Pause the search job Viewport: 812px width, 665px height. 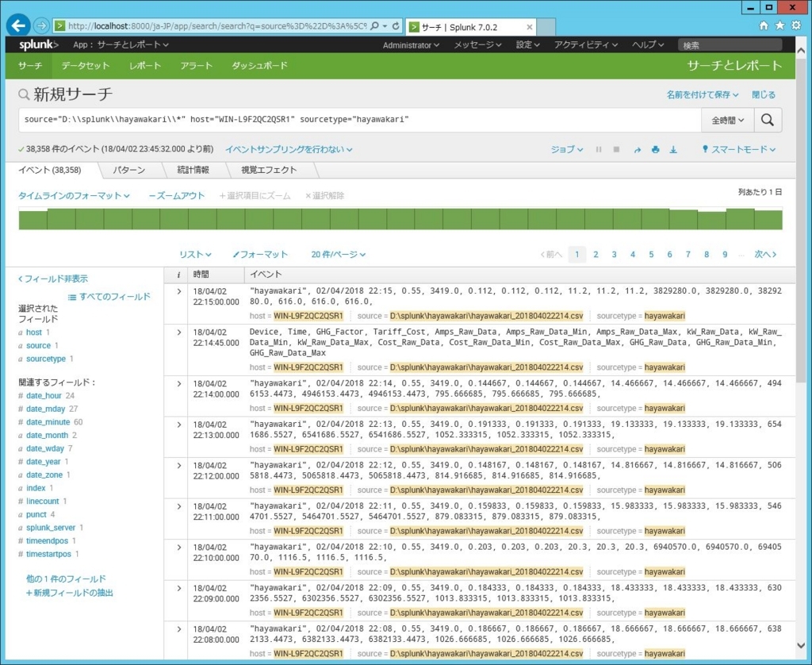coord(599,149)
